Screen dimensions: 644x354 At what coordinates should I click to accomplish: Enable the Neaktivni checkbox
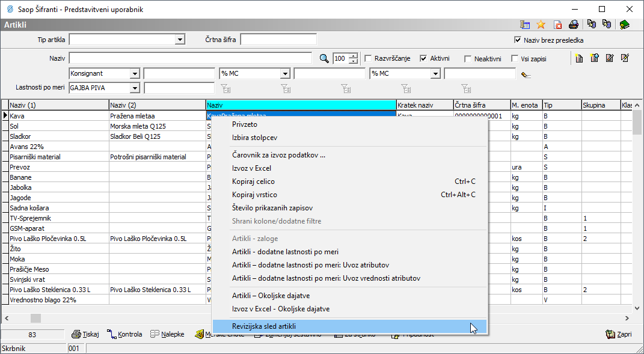click(468, 59)
